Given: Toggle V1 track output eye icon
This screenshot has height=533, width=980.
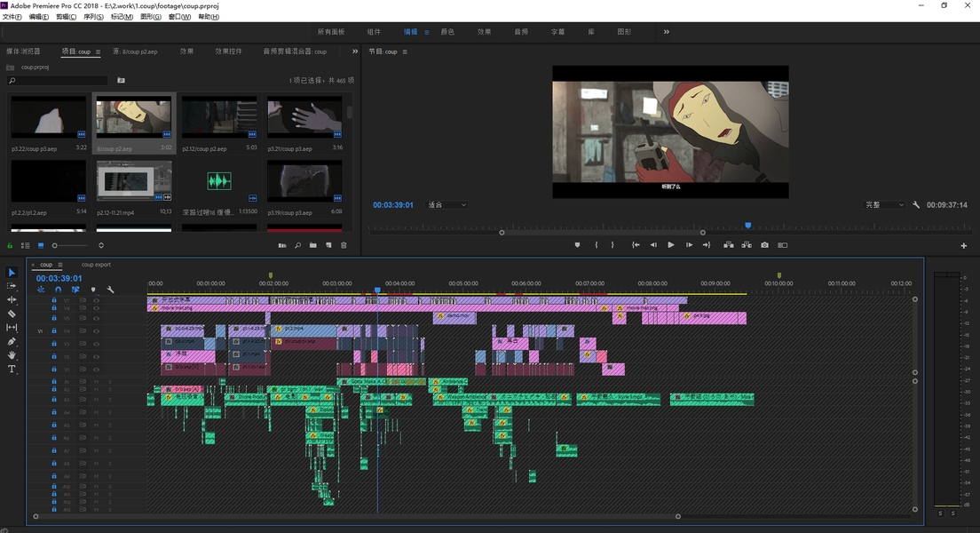Looking at the screenshot, I should pos(96,369).
